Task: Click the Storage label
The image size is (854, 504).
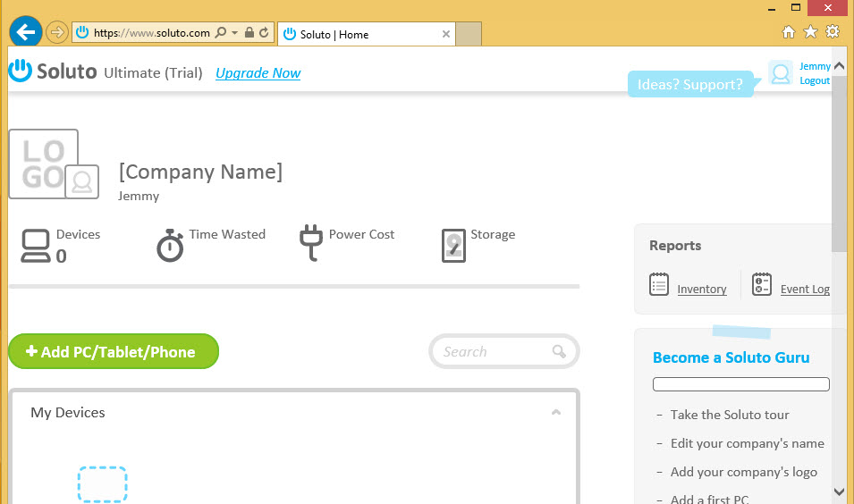Action: click(493, 235)
